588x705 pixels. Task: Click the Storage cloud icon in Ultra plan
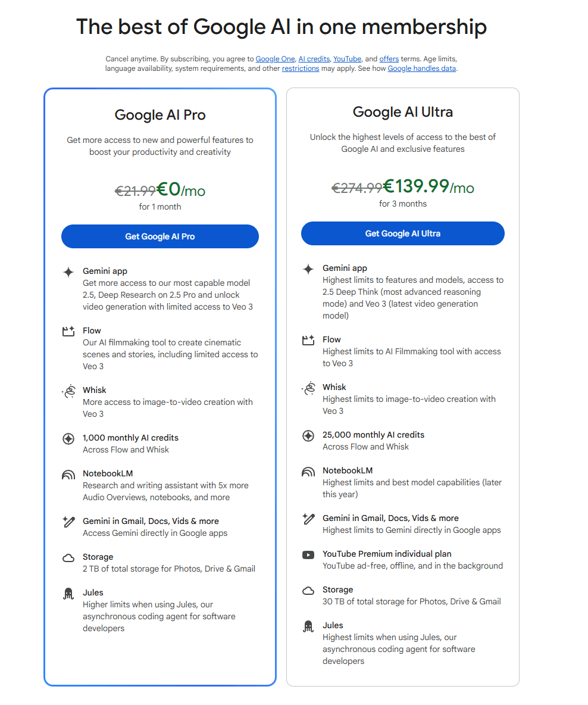point(308,591)
